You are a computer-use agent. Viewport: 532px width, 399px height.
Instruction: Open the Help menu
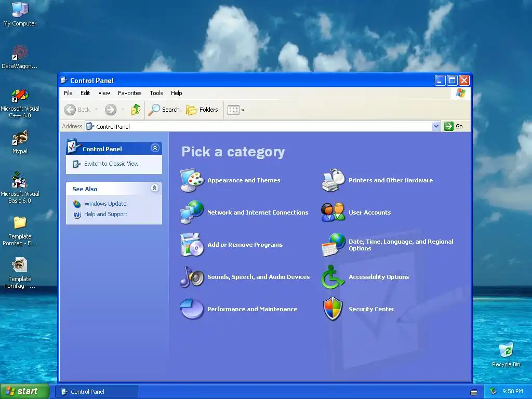[176, 93]
